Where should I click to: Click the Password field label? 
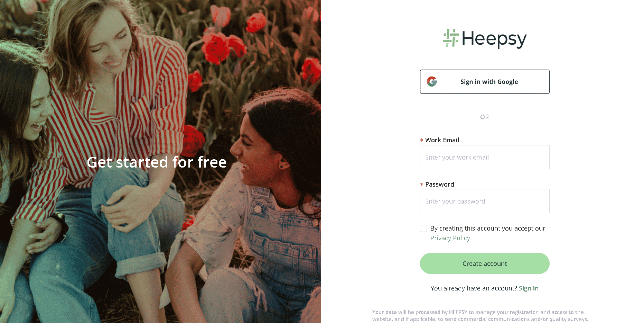[440, 184]
